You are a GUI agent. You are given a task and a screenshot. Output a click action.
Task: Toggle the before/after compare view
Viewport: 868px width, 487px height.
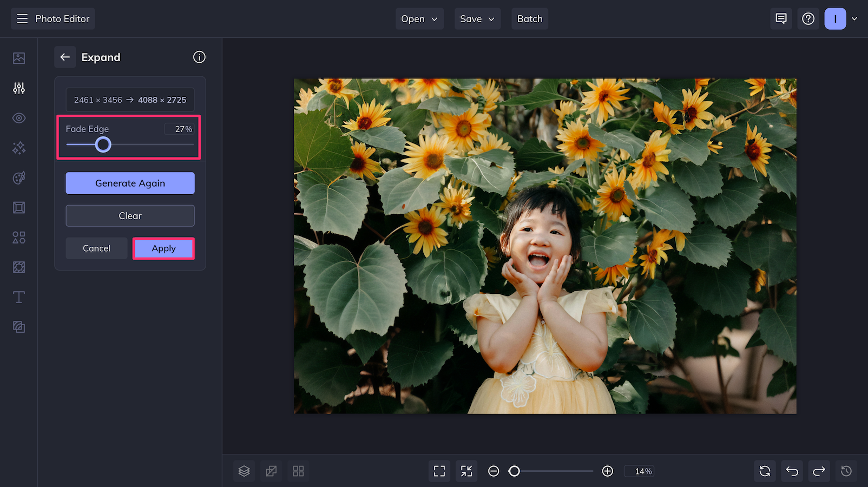271,471
